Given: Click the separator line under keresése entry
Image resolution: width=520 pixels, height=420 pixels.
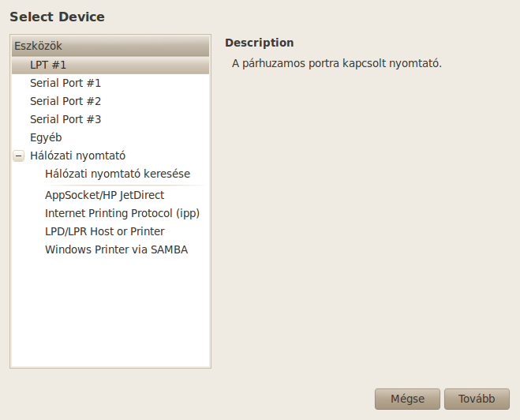Looking at the screenshot, I should pyautogui.click(x=125, y=185).
